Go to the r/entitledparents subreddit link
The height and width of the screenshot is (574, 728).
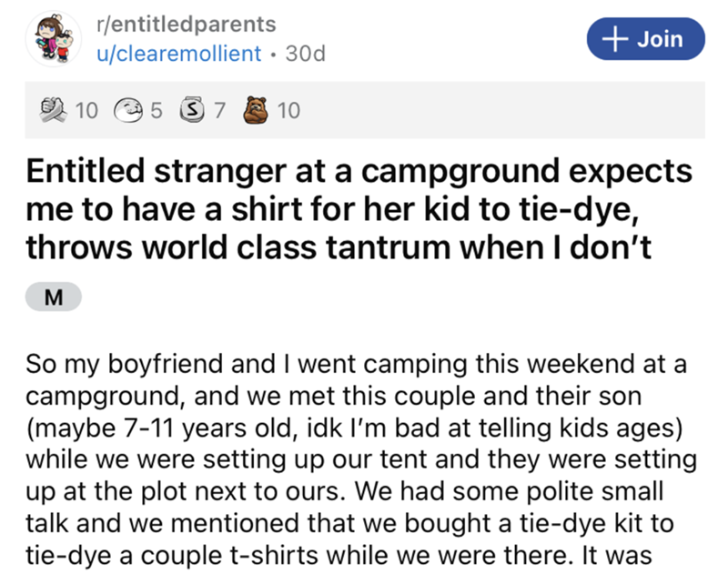pos(185,24)
